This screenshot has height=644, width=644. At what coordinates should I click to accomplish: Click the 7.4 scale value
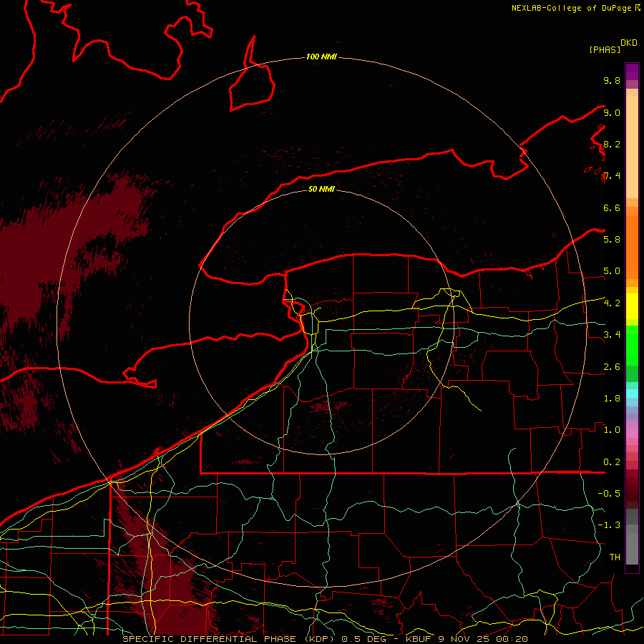coord(612,176)
